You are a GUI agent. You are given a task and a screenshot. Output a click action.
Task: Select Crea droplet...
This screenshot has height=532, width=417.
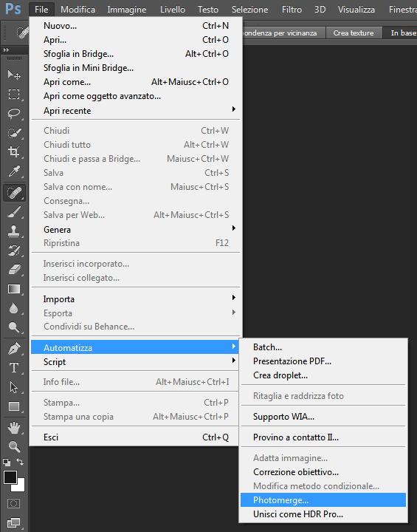tap(323, 375)
